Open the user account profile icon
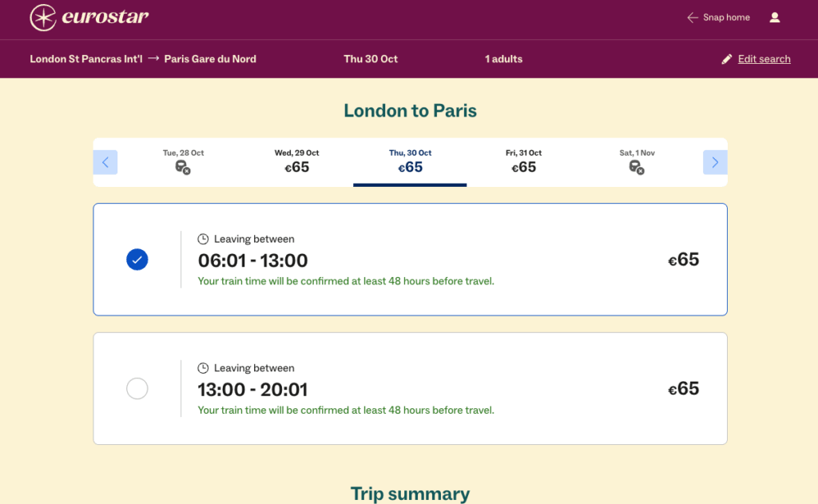 click(x=774, y=18)
